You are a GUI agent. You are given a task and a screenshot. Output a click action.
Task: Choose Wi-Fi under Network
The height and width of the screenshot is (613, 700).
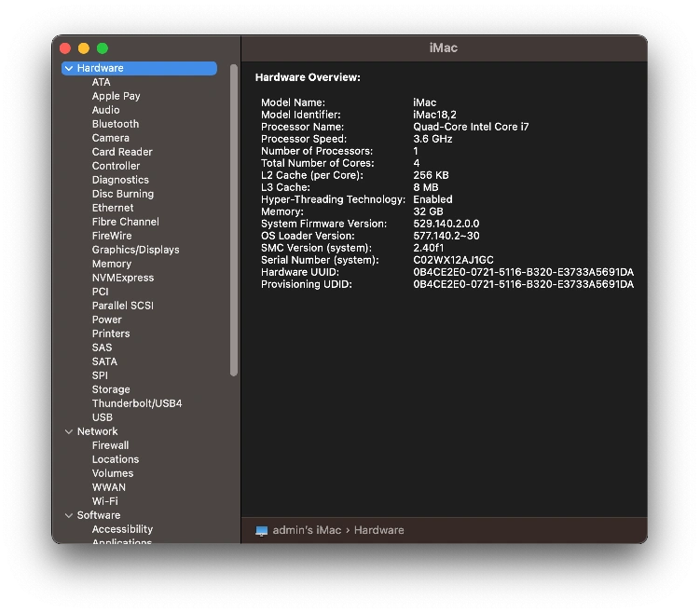point(104,501)
